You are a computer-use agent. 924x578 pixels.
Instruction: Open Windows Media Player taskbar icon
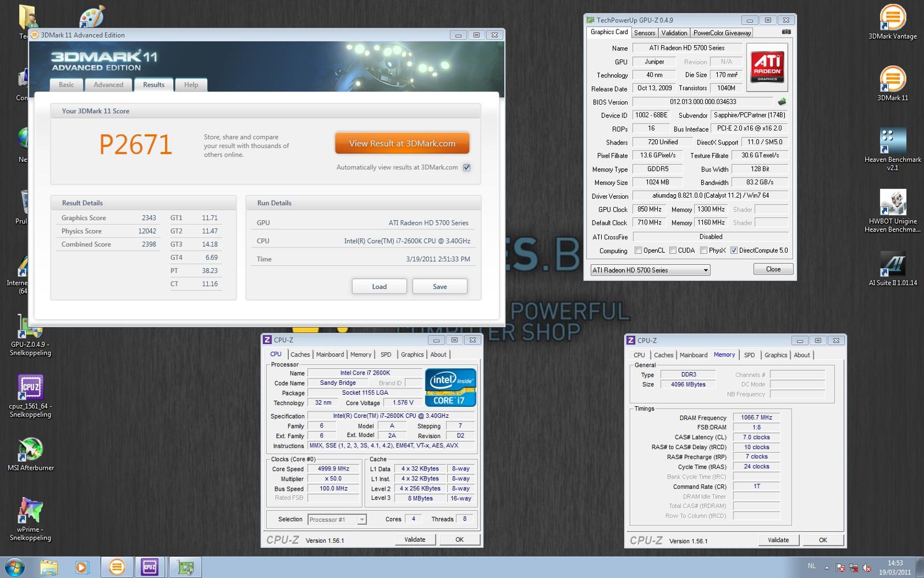point(81,568)
